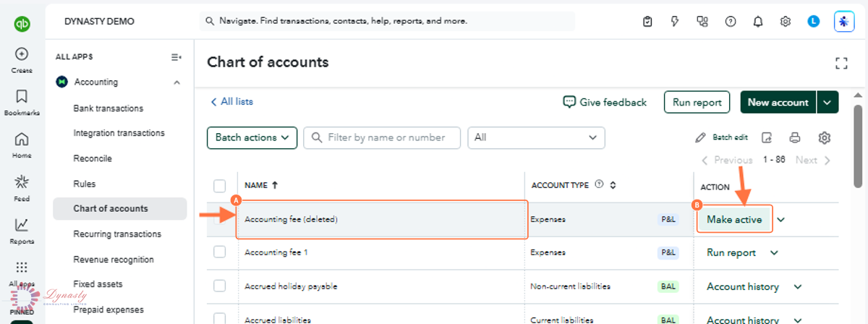Click the top Navigate search bar
The width and height of the screenshot is (868, 324).
pos(387,22)
